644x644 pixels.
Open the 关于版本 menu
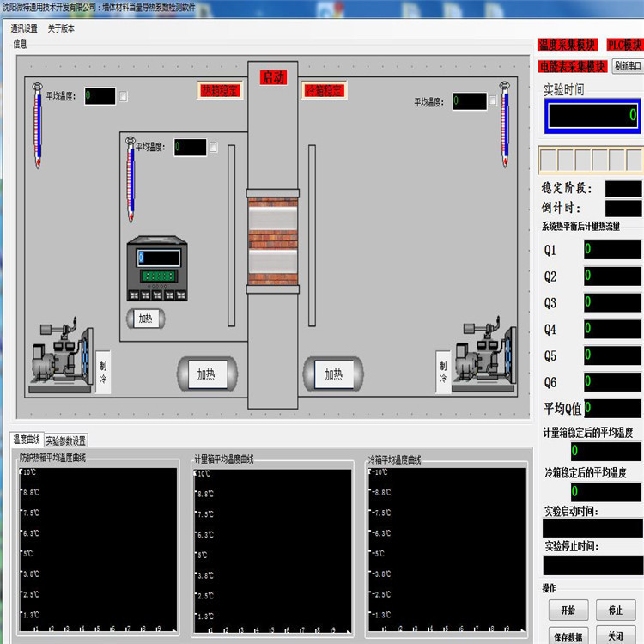[61, 28]
